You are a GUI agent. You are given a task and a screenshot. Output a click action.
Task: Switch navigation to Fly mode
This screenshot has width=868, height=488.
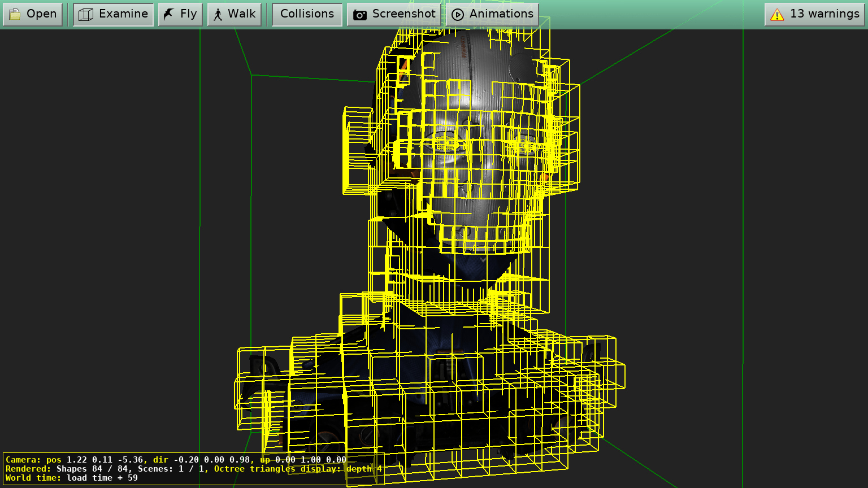(180, 13)
